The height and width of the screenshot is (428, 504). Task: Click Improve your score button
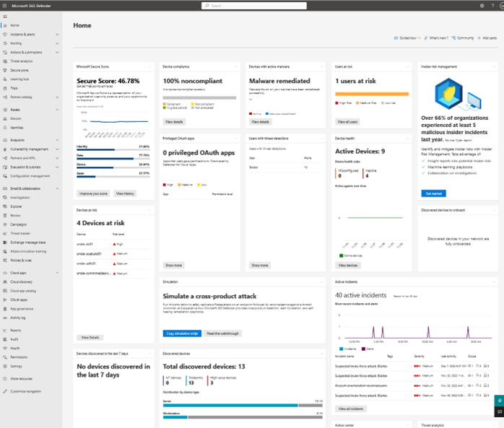click(x=93, y=193)
